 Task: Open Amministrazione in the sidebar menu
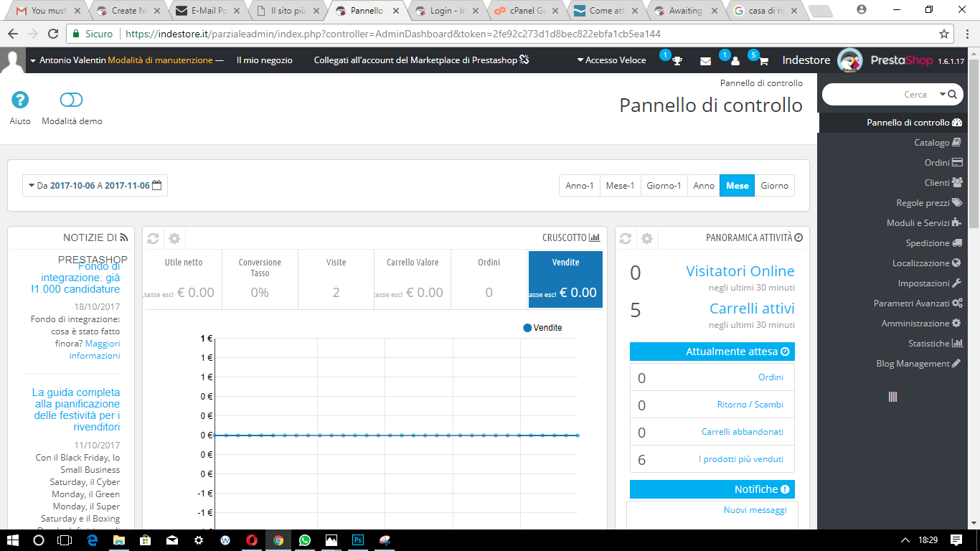tap(922, 324)
